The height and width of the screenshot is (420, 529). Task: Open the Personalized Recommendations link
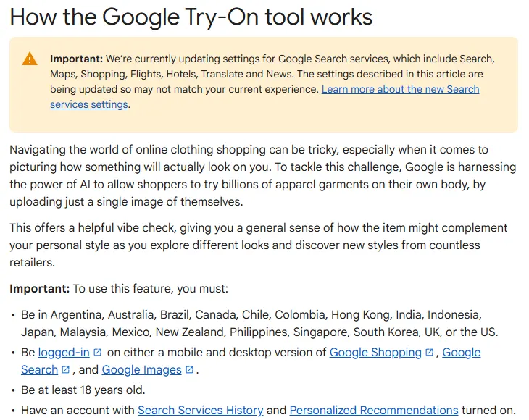coord(374,411)
